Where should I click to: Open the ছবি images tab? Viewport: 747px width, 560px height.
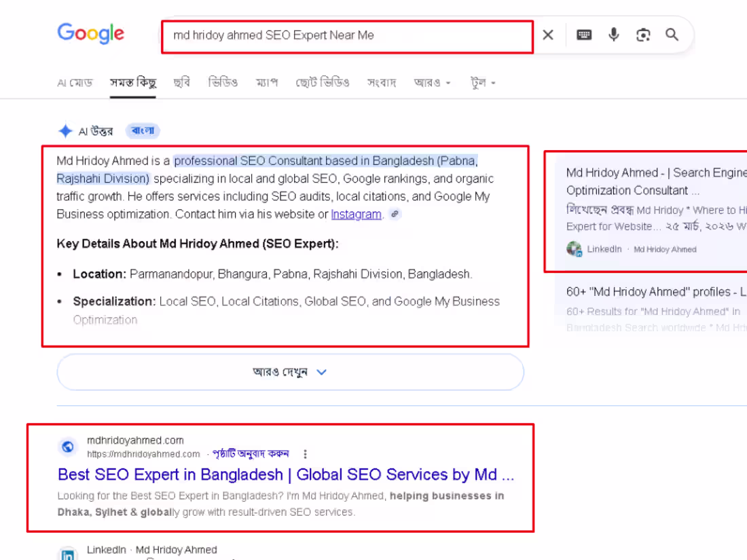click(181, 83)
